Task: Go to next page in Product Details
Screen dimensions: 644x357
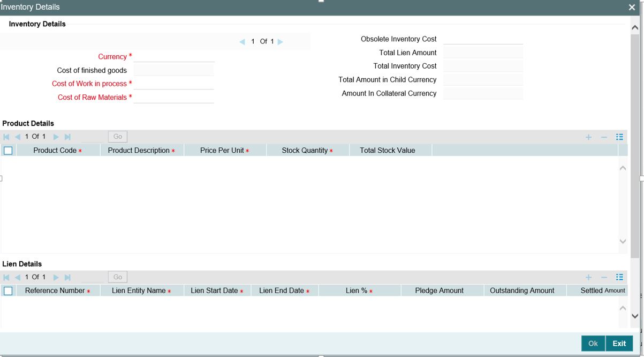Action: click(x=56, y=137)
